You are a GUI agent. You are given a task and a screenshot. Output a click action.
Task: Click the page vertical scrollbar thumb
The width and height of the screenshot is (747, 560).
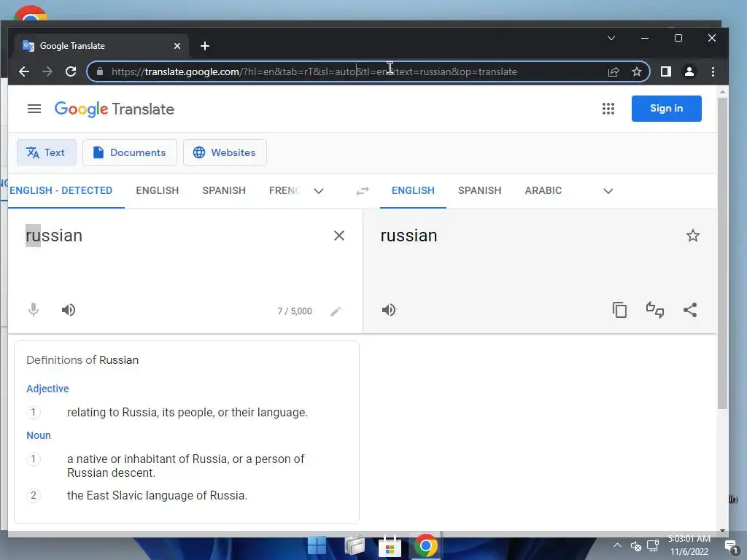(722, 252)
